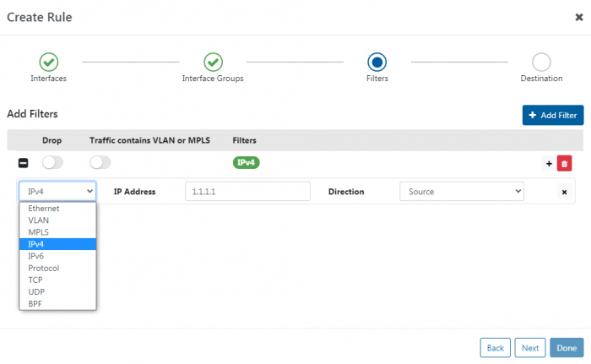This screenshot has width=591, height=364.
Task: Collapse the filter row with minus icon
Action: (24, 163)
